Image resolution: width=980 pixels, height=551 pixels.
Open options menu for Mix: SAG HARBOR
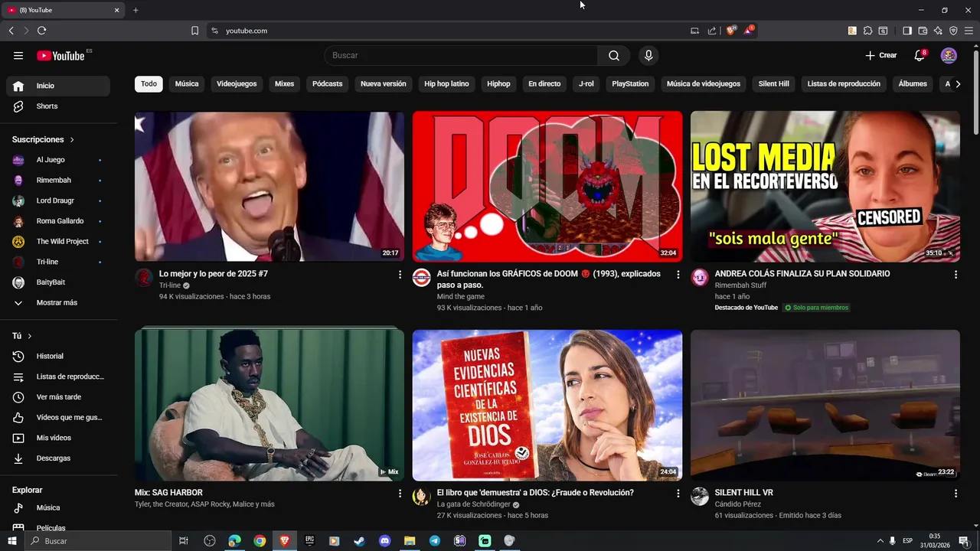400,494
